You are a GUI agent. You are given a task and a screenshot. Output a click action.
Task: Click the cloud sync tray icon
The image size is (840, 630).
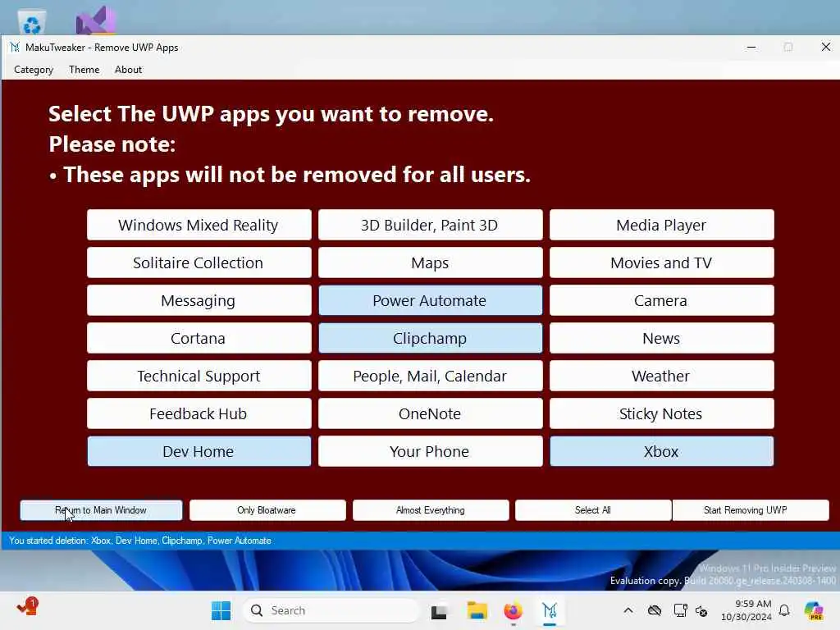coord(654,610)
